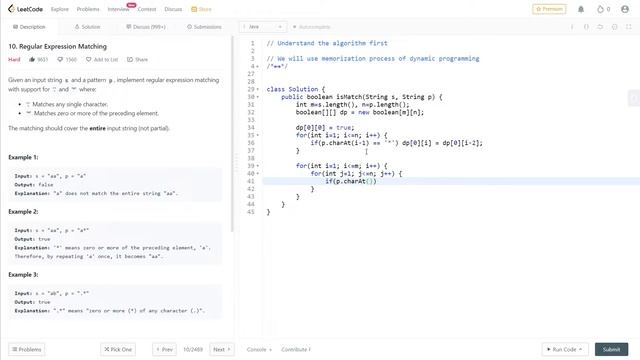Image resolution: width=640 pixels, height=360 pixels.
Task: Expand the folded comment at line 4
Action: pos(258,67)
